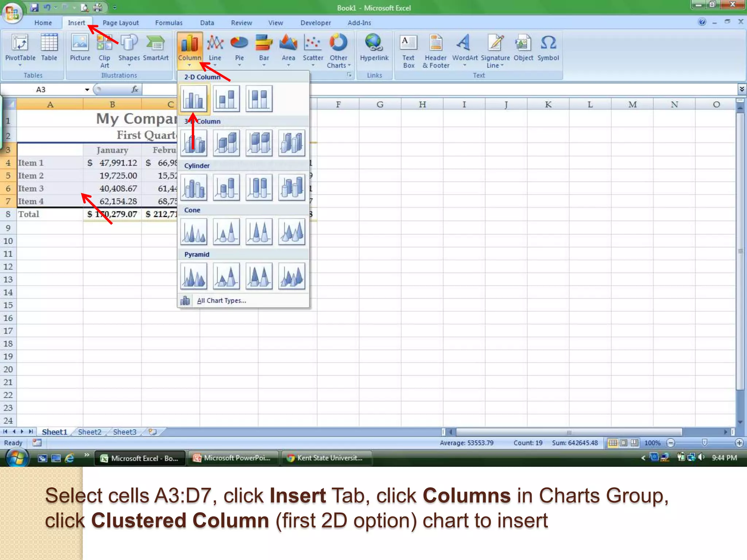Undo via Quick Access Toolbar
The height and width of the screenshot is (560, 747).
(x=47, y=7)
